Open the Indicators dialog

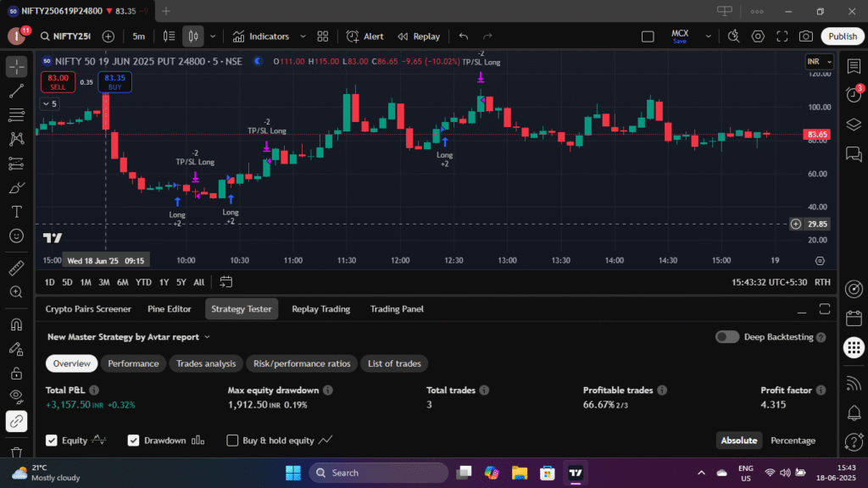pyautogui.click(x=261, y=36)
